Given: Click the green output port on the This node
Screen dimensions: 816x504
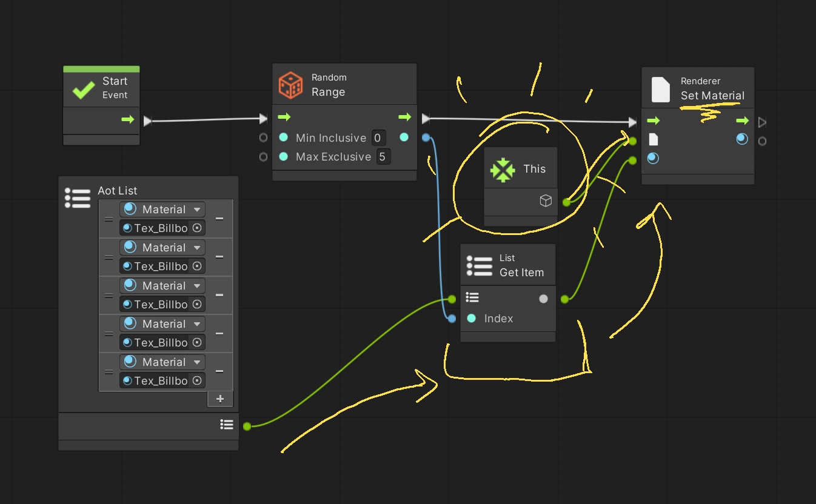Looking at the screenshot, I should (x=566, y=202).
